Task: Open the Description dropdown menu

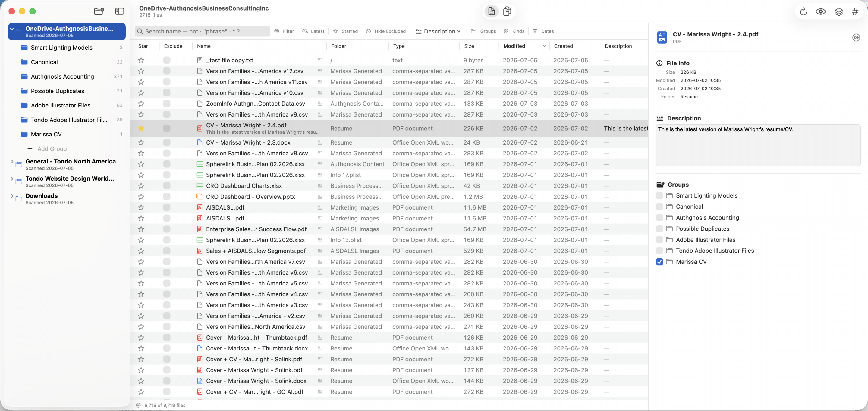Action: pyautogui.click(x=438, y=31)
